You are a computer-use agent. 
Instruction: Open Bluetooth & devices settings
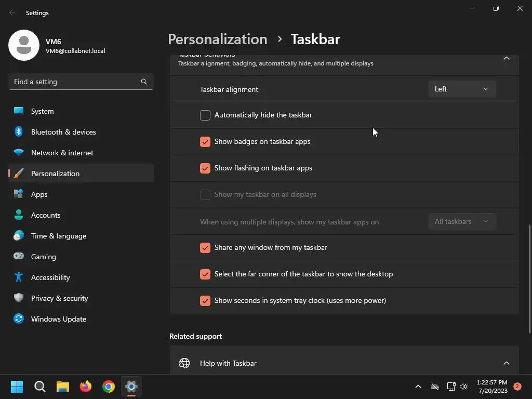[x=81, y=131]
